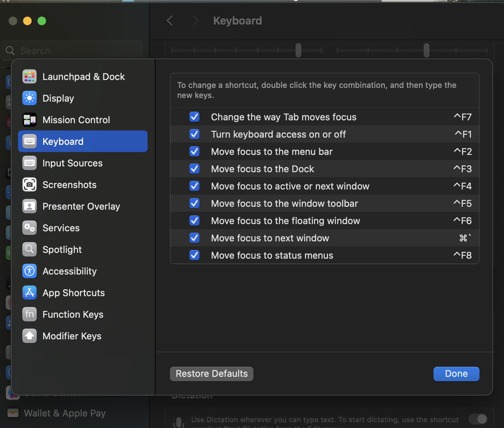
Task: Select the Screenshots camera icon
Action: [30, 185]
